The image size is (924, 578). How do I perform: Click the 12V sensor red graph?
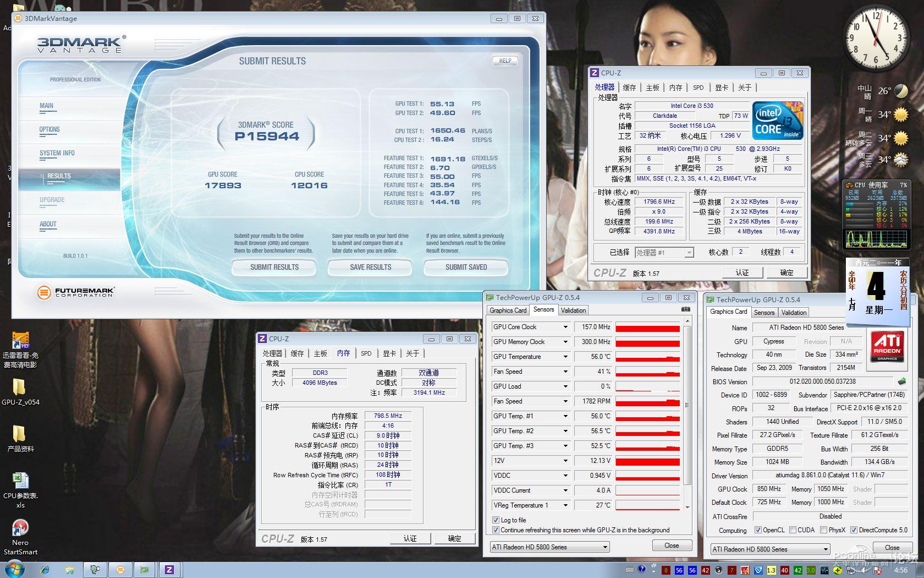click(x=648, y=461)
